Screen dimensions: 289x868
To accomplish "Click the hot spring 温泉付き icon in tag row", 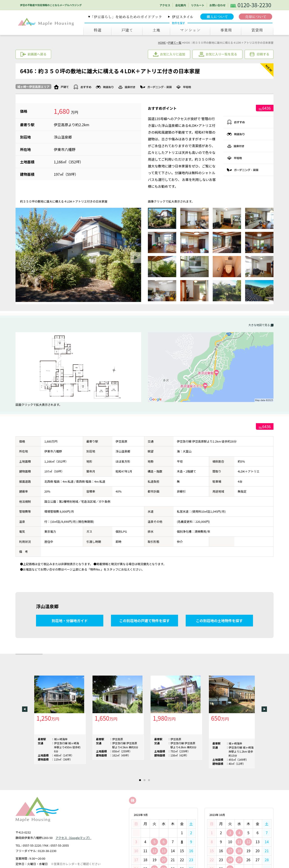I will click(x=120, y=87).
